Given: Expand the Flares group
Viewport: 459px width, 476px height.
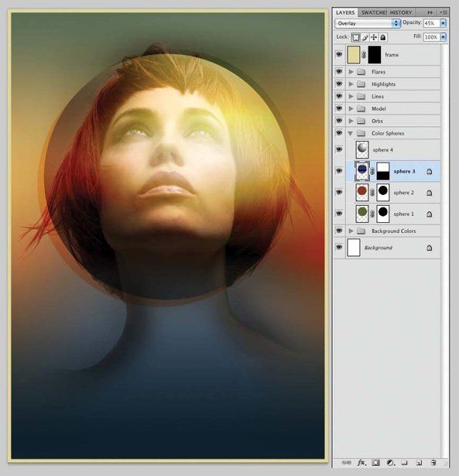Looking at the screenshot, I should click(x=351, y=72).
